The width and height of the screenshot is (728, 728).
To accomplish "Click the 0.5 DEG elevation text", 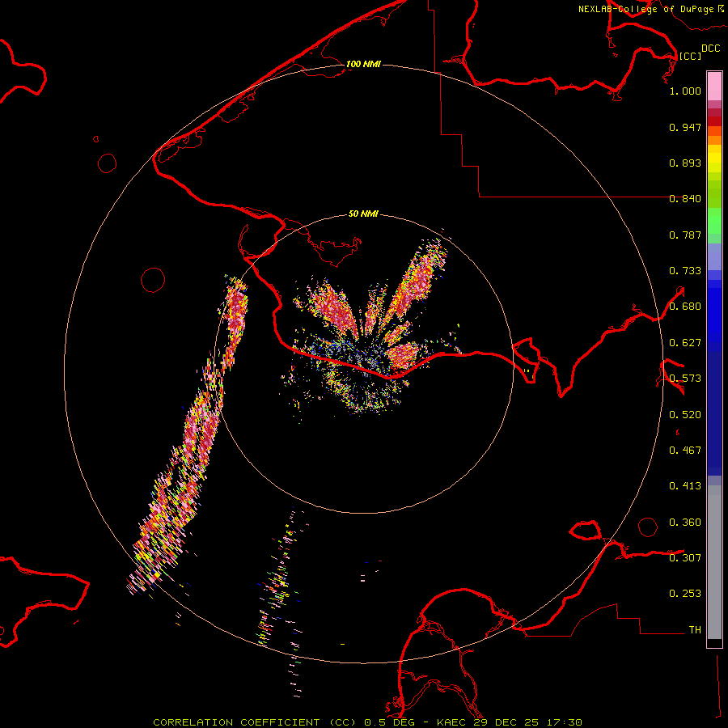I will 388,722.
